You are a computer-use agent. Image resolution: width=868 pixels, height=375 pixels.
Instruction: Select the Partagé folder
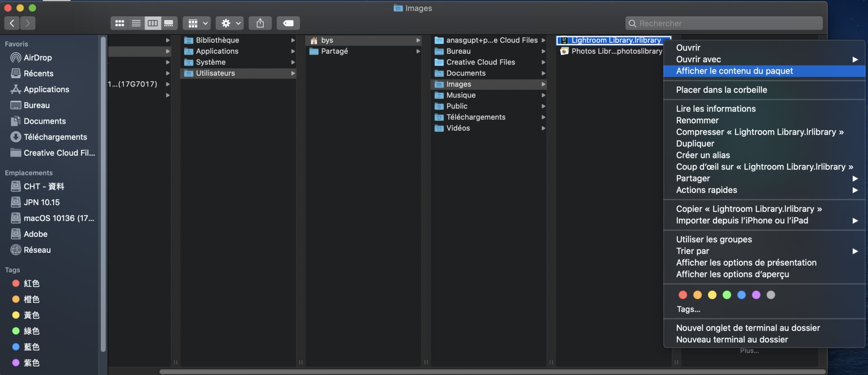[363, 51]
